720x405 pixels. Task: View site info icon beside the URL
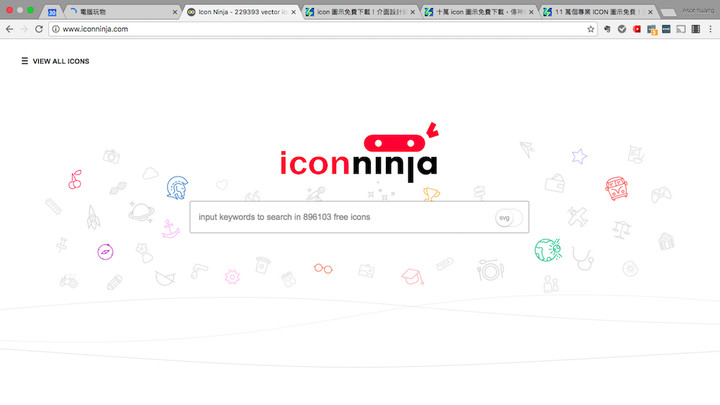pos(56,29)
